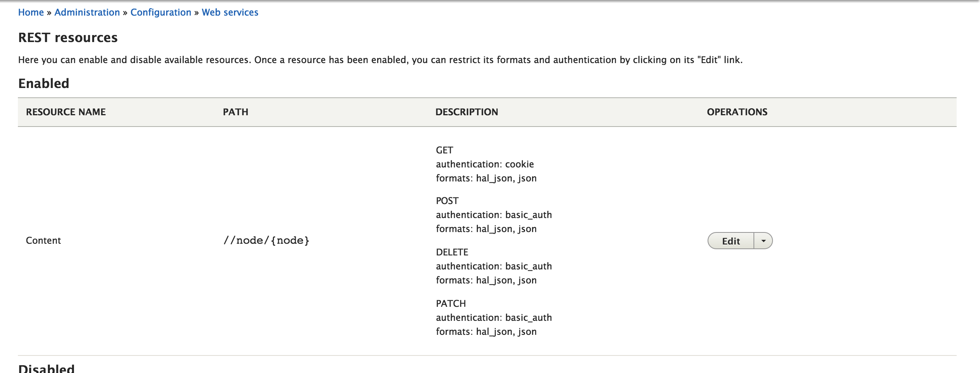Select the Content resource name cell
The height and width of the screenshot is (373, 980).
pos(44,241)
